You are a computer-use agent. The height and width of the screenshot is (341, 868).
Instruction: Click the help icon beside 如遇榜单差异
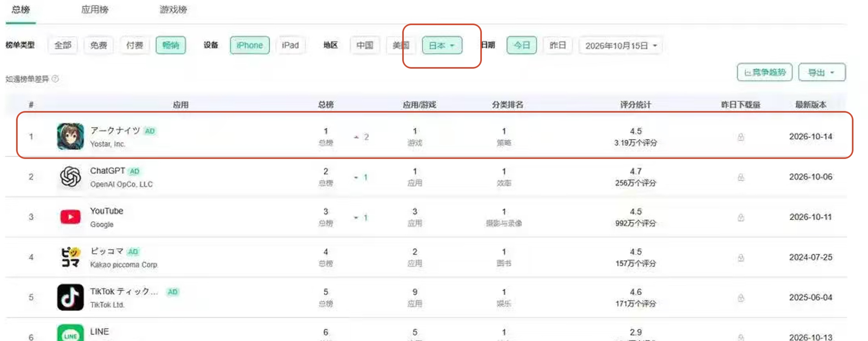pyautogui.click(x=55, y=79)
